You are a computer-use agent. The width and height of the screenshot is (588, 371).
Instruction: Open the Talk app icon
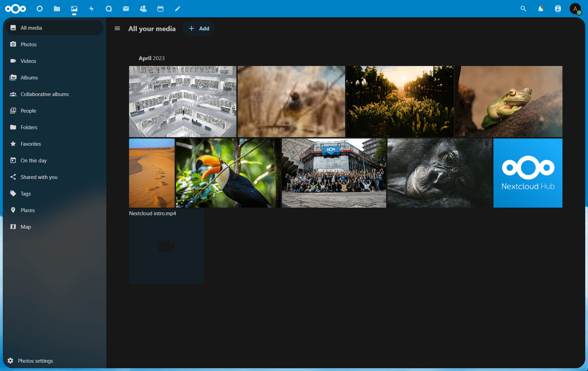point(109,9)
